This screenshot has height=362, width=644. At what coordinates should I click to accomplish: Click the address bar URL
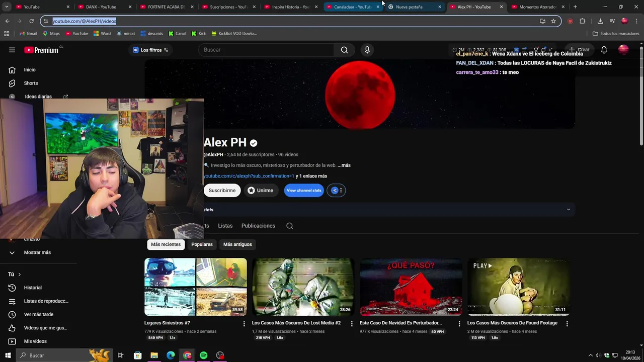pos(85,21)
